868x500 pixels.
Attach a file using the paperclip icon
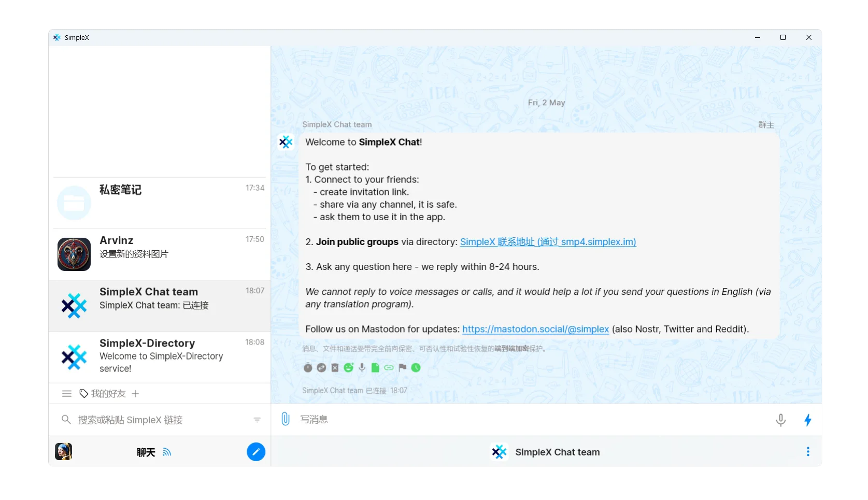(286, 419)
